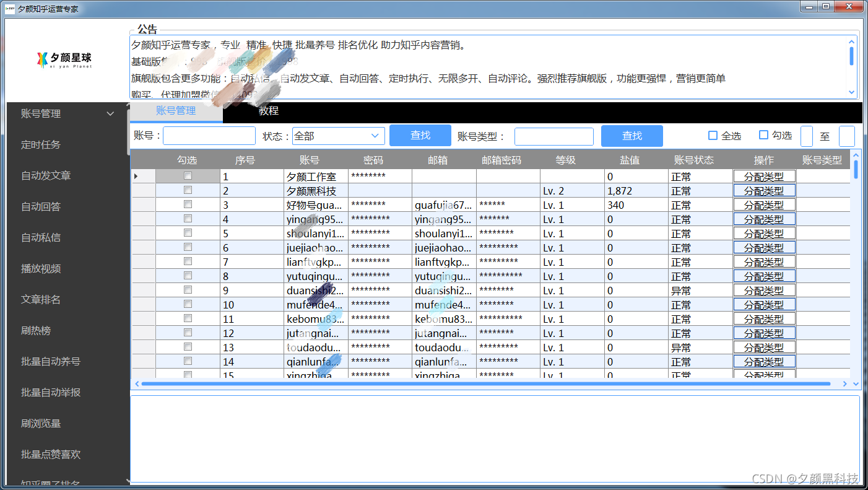Image resolution: width=868 pixels, height=490 pixels.
Task: Expand the 账号管理 sidebar section
Action: coord(111,113)
